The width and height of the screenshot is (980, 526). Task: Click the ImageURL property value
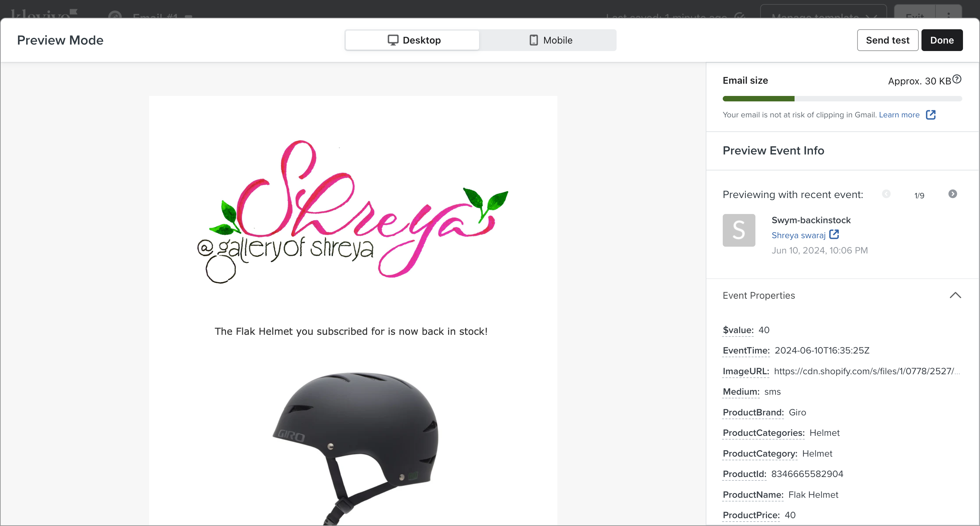click(x=865, y=371)
